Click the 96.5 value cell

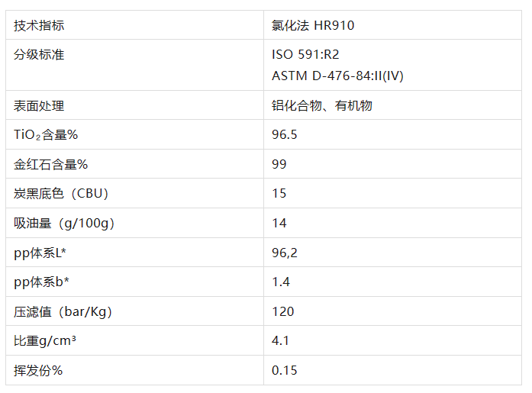click(284, 135)
